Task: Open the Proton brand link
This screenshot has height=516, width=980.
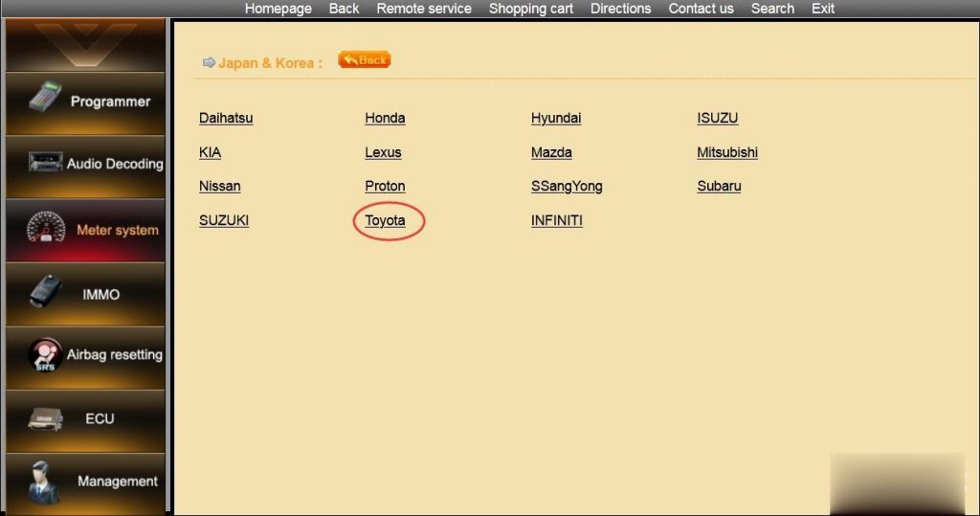Action: click(x=385, y=187)
